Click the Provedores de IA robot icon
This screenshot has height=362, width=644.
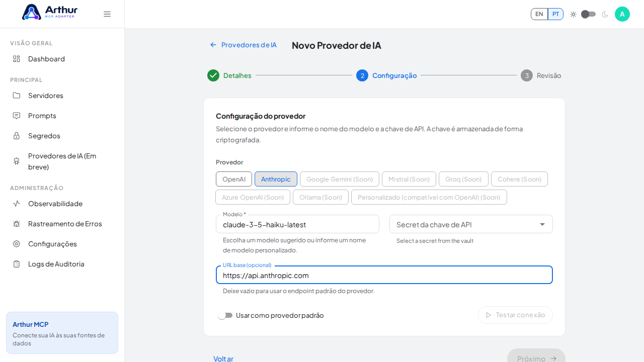coord(17,161)
